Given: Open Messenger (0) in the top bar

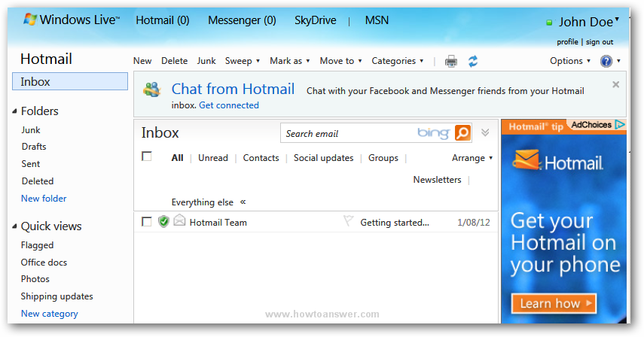Looking at the screenshot, I should (242, 20).
